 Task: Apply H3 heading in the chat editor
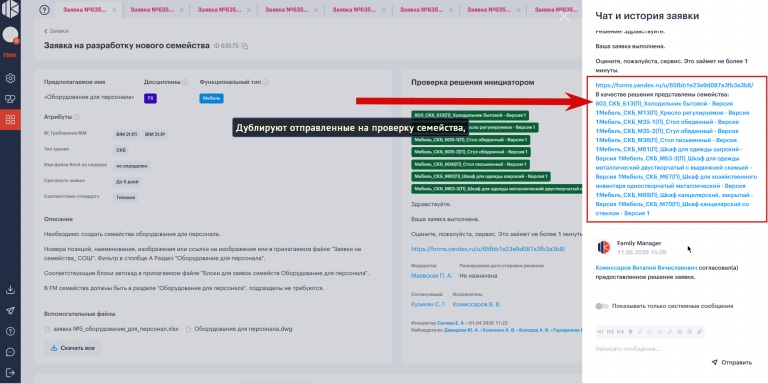(x=621, y=332)
